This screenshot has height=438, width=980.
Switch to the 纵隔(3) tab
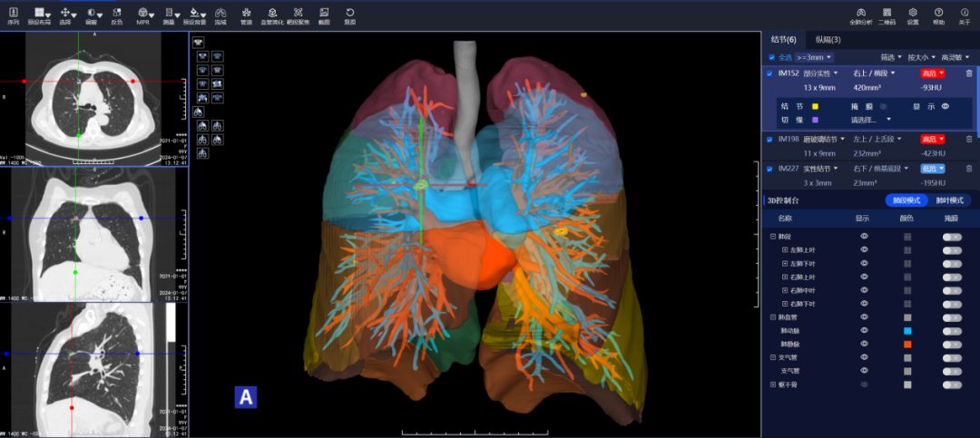[x=828, y=39]
